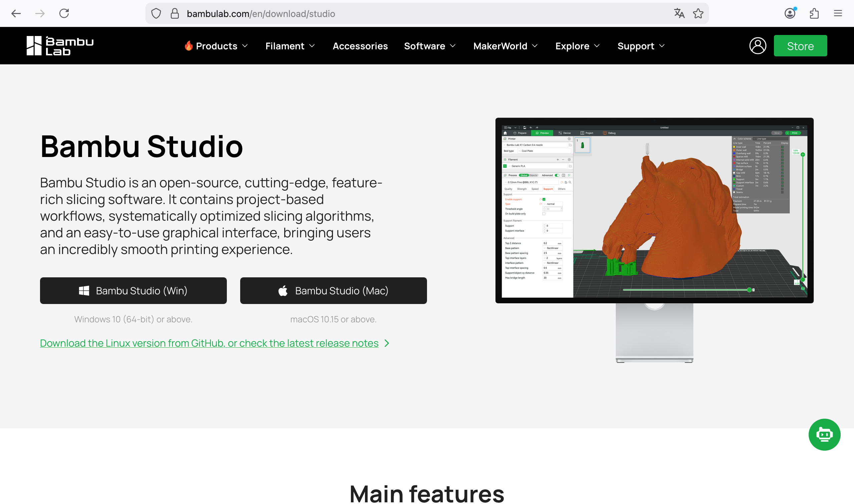Expand the Filament dropdown menu
Viewport: 854px width, 504px height.
click(x=290, y=46)
